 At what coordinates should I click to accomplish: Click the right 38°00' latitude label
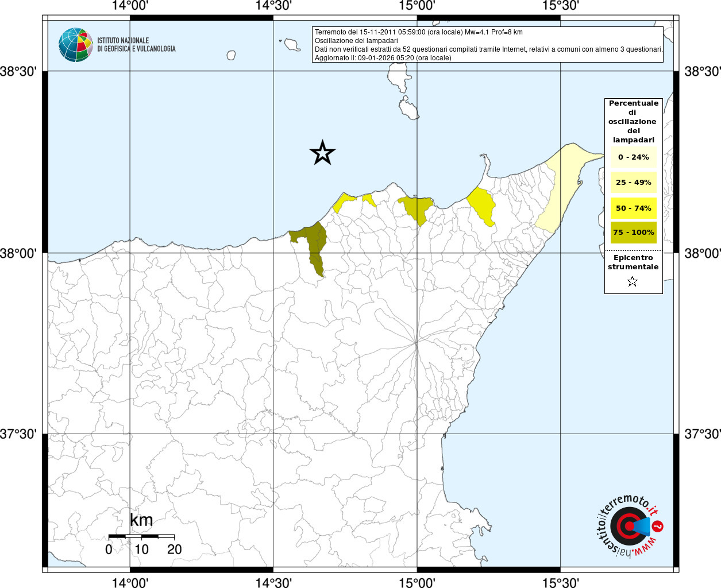click(702, 253)
